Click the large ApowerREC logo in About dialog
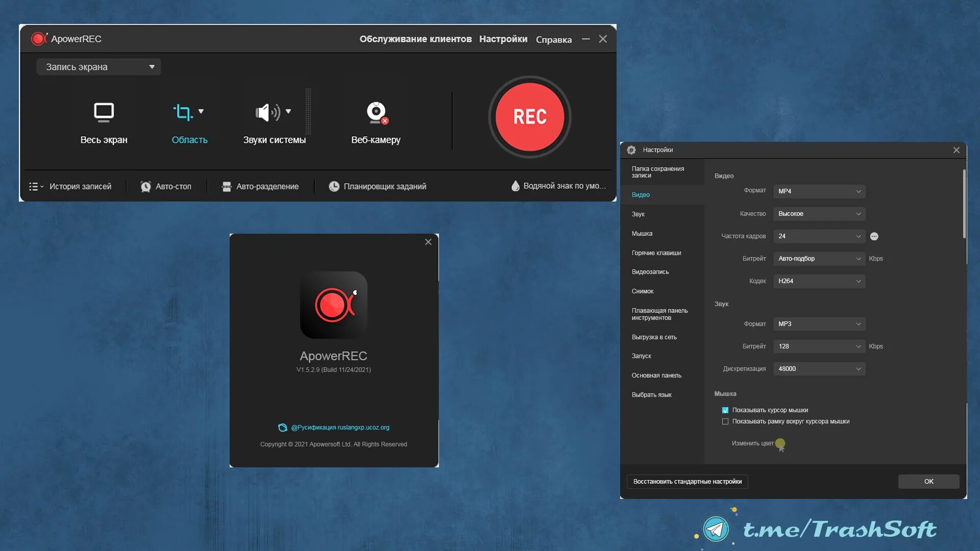980x551 pixels. [334, 305]
